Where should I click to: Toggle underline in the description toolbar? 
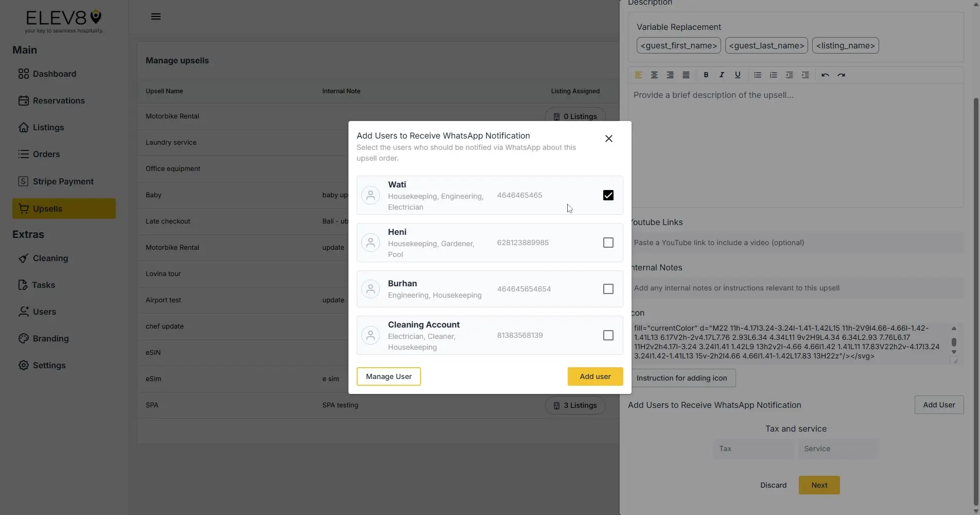pos(738,75)
